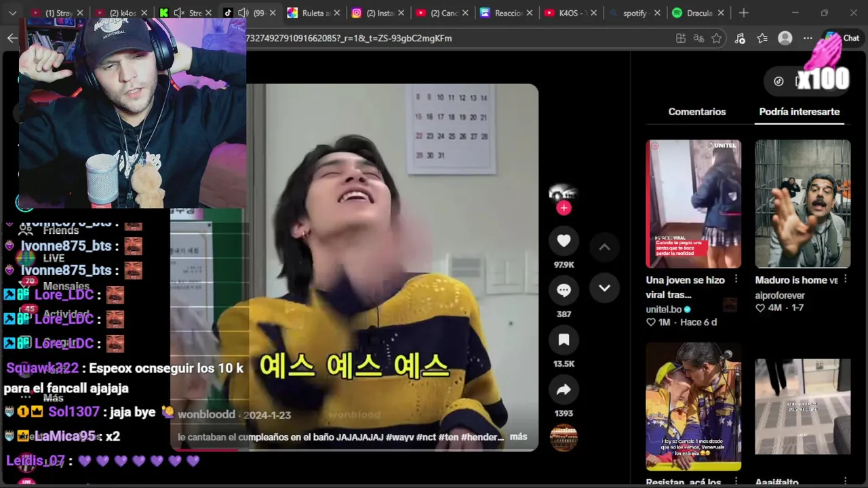Click chat username Leidis_07
Image resolution: width=868 pixels, height=488 pixels.
(35, 461)
